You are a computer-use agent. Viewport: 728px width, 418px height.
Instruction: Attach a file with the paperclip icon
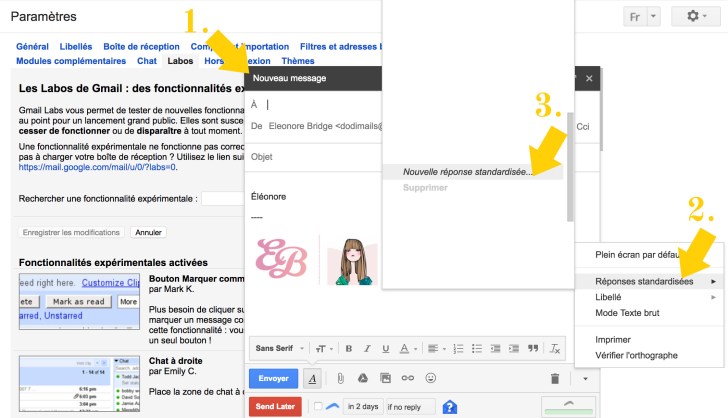(x=340, y=379)
